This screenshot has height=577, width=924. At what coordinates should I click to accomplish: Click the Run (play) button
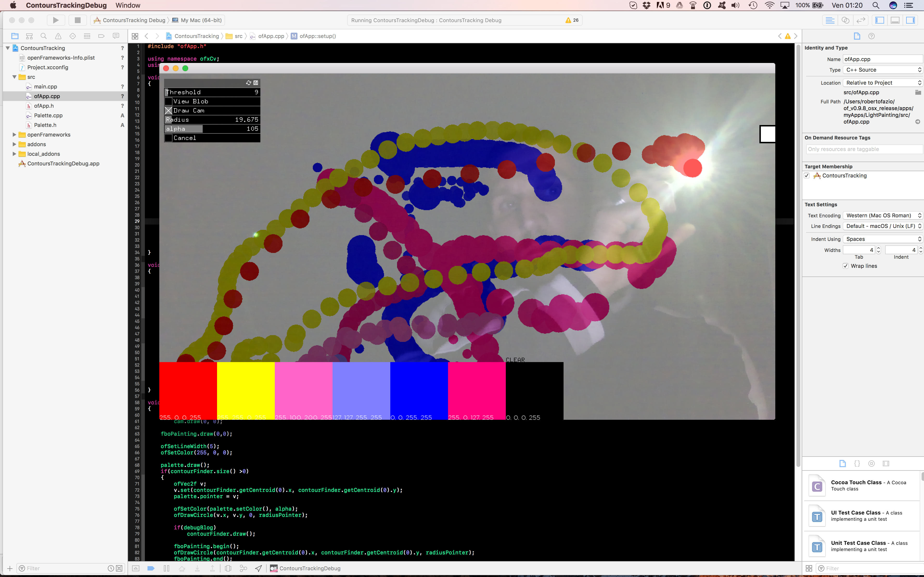pos(56,20)
